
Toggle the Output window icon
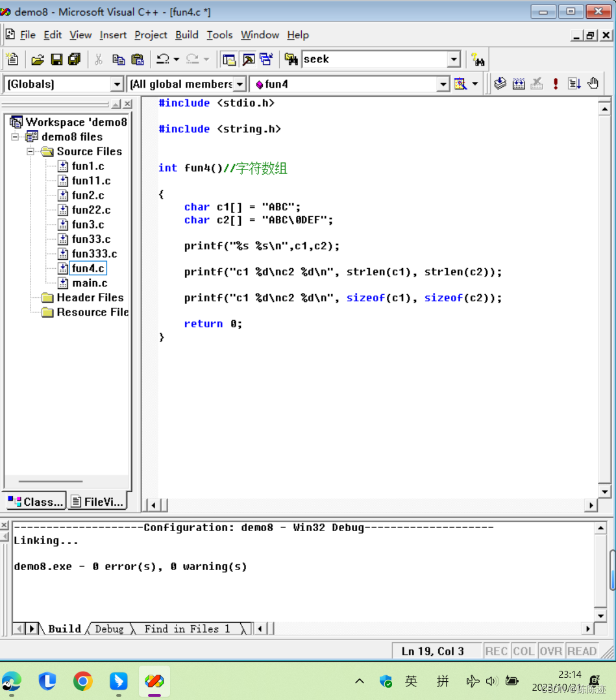point(248,59)
